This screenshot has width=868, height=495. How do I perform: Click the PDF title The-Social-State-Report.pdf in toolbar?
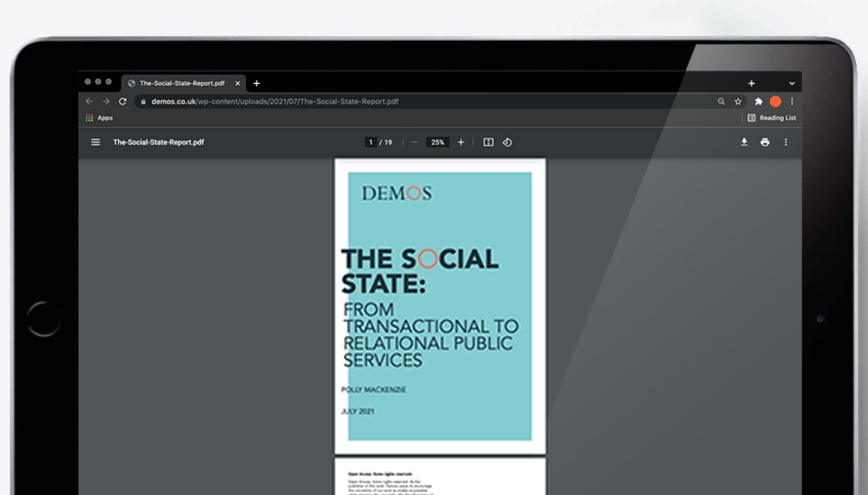[x=158, y=142]
